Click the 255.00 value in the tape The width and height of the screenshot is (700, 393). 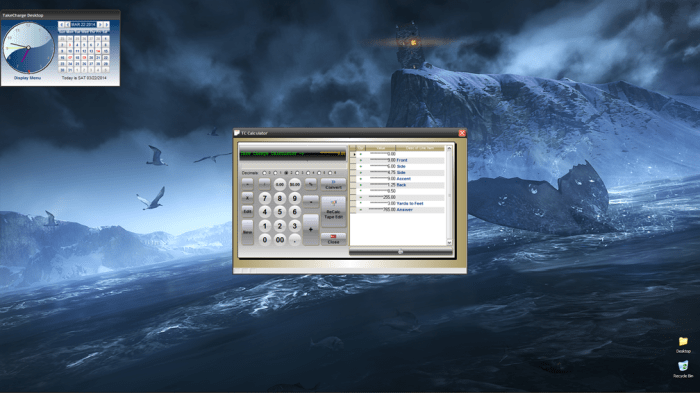coord(389,197)
